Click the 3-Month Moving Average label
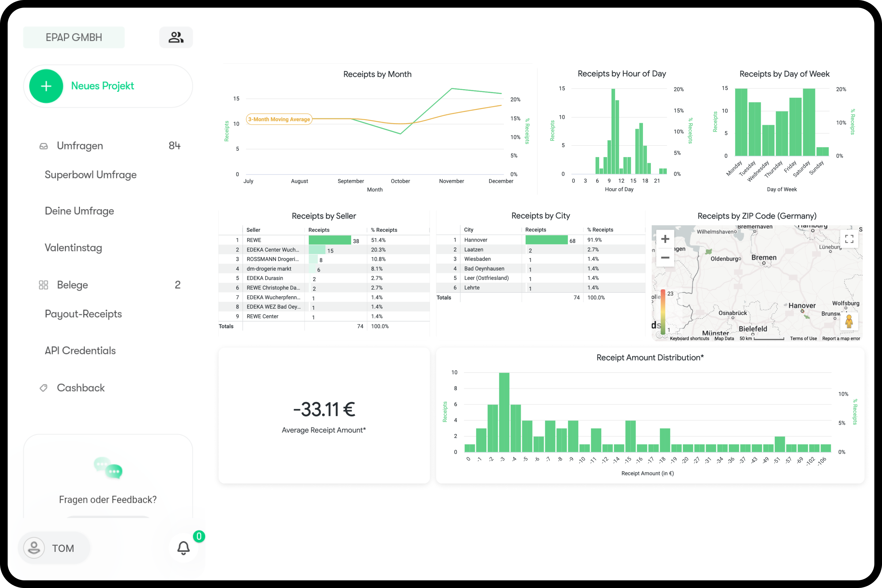 (x=279, y=119)
